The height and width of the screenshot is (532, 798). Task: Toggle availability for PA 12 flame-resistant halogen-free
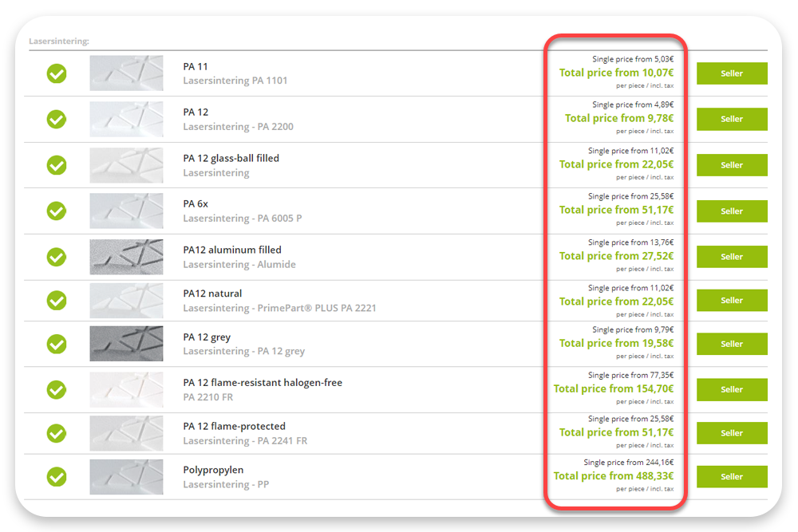[x=56, y=390]
